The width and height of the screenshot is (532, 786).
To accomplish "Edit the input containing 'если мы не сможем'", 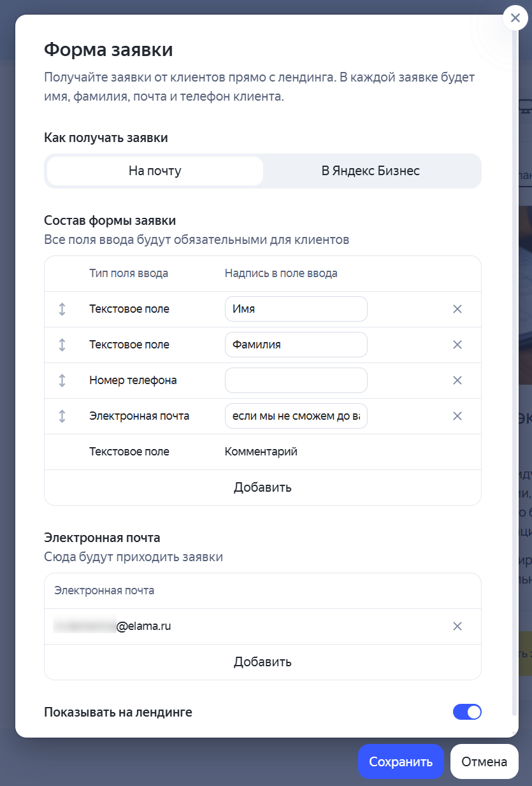I will coord(296,416).
